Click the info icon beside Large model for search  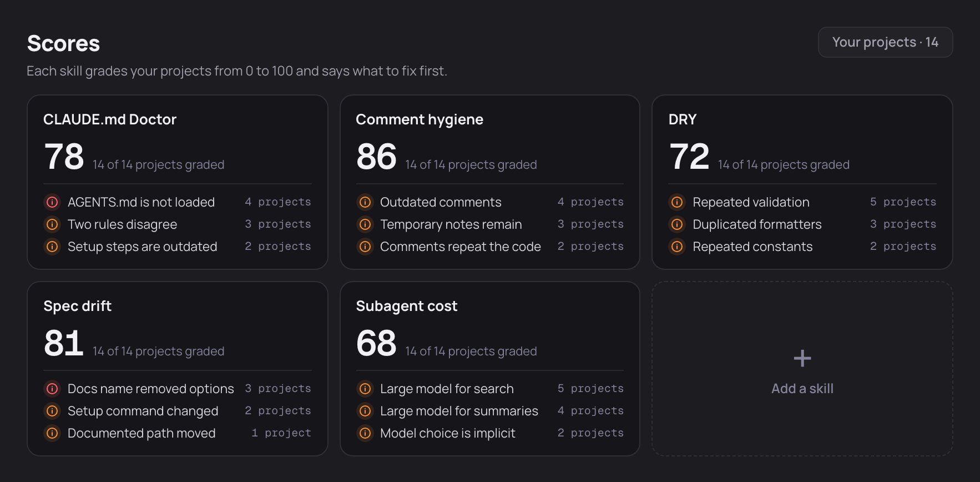tap(365, 389)
